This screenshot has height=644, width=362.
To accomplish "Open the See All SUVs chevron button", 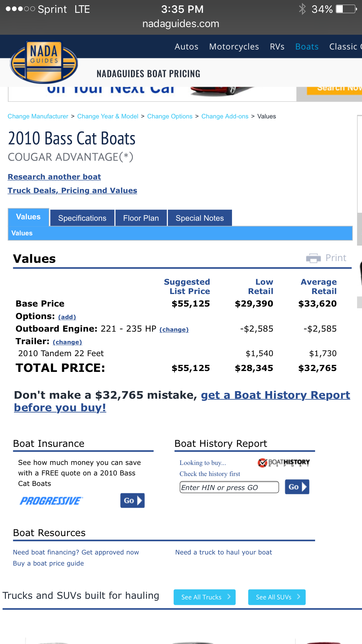I will 277,597.
